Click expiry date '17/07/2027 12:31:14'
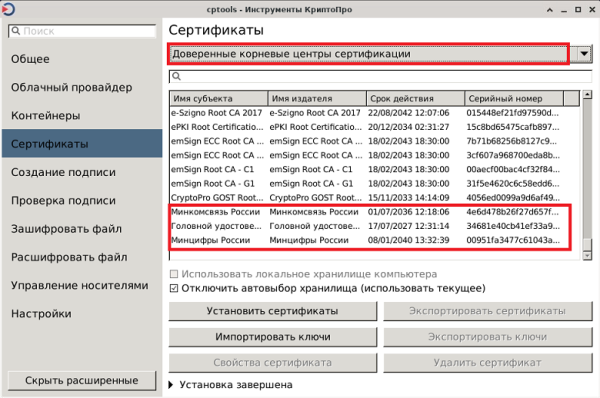 [x=409, y=226]
